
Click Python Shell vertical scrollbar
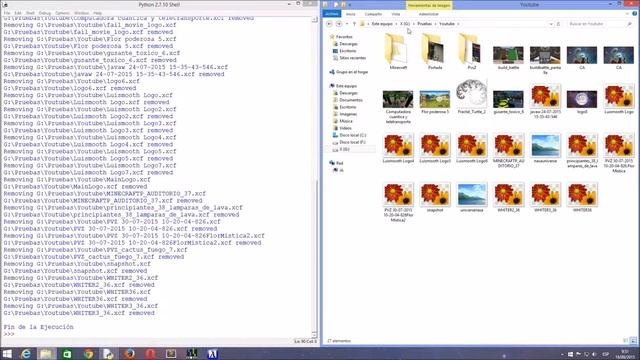tap(315, 177)
